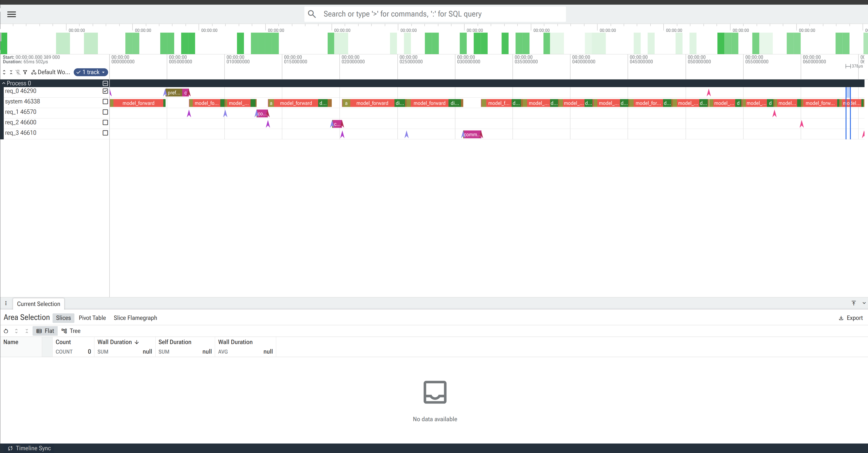
Task: Collapse the bottom drawer with chevron
Action: (x=864, y=303)
